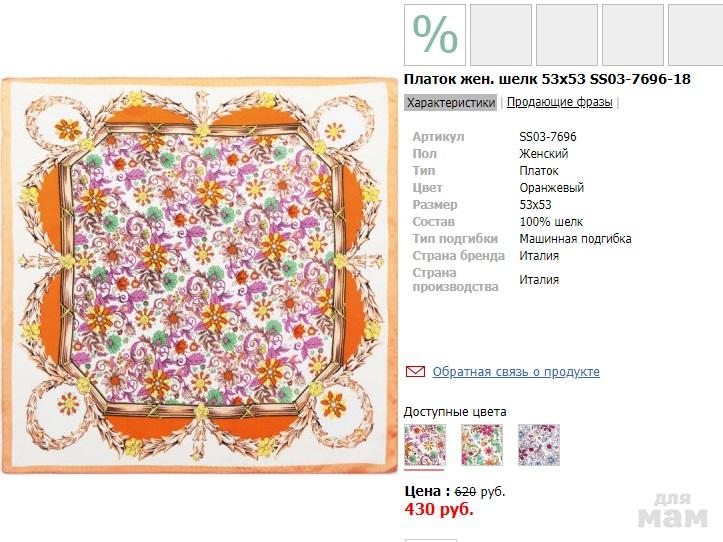Click the color value 'Оранжевый'
The width and height of the screenshot is (723, 542).
(x=552, y=188)
